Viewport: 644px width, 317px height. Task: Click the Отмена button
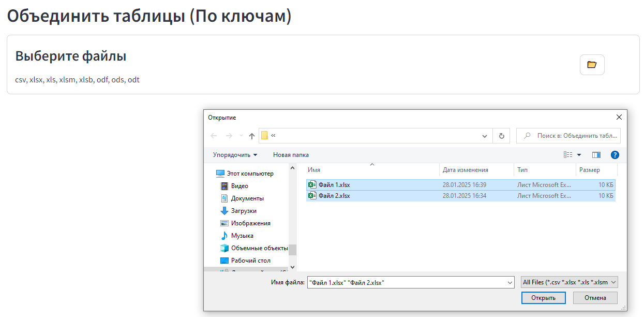click(x=595, y=298)
